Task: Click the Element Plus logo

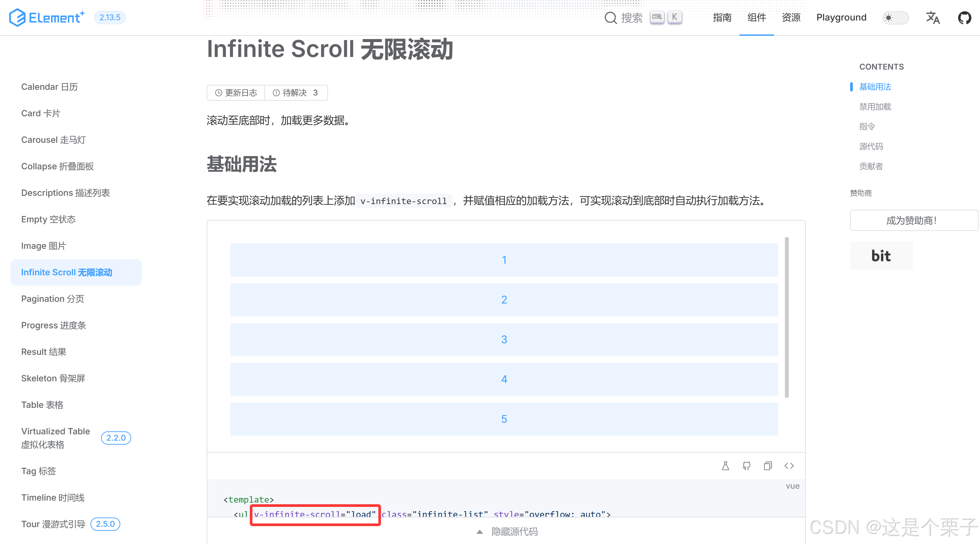Action: click(x=46, y=18)
